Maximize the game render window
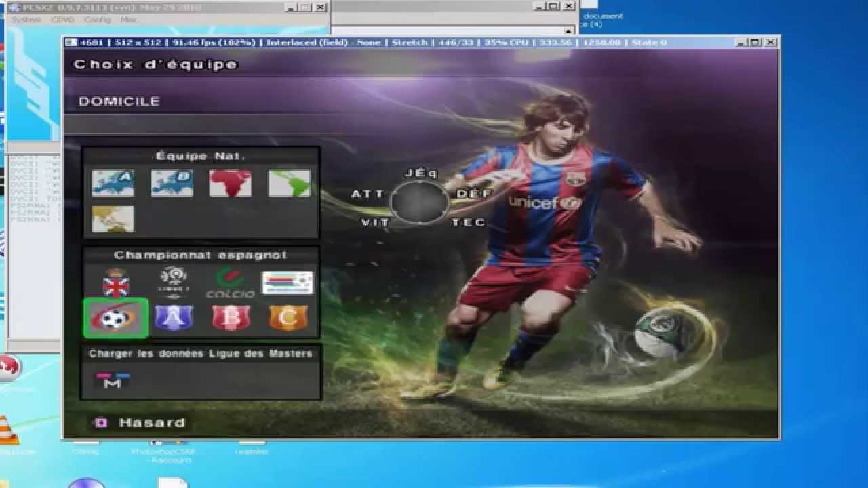This screenshot has width=868, height=488. click(755, 42)
